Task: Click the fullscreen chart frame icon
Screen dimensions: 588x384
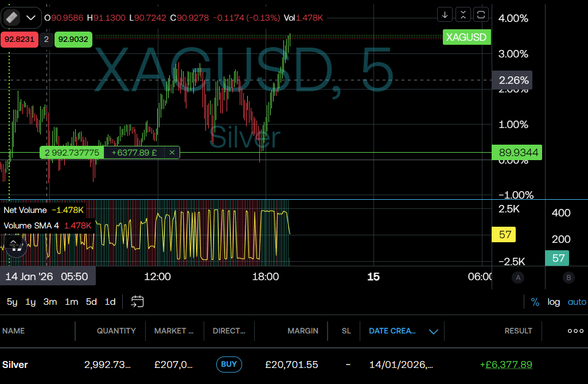Action: 481,14
